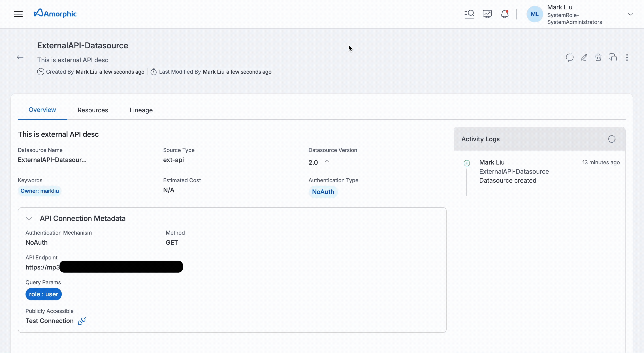This screenshot has height=353, width=644.
Task: Select the Owner: markliu keyword chip
Action: pos(40,191)
